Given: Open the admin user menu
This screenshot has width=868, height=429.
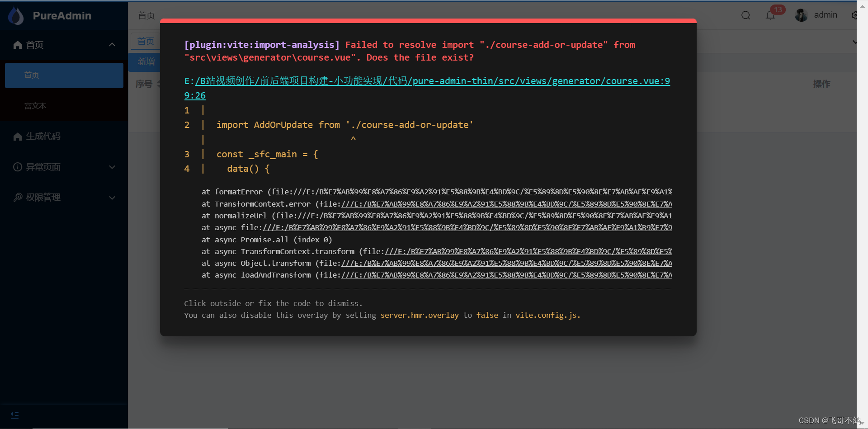Looking at the screenshot, I should [826, 15].
